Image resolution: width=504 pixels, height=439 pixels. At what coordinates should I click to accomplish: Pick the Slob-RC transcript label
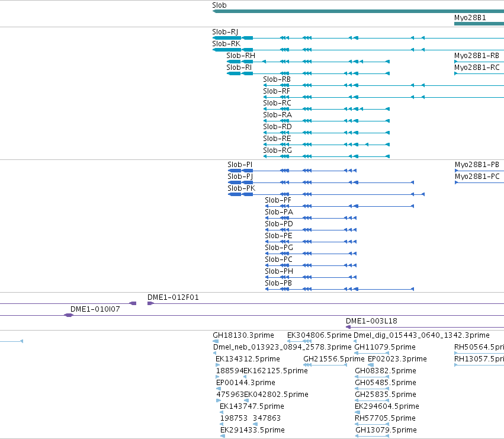277,103
